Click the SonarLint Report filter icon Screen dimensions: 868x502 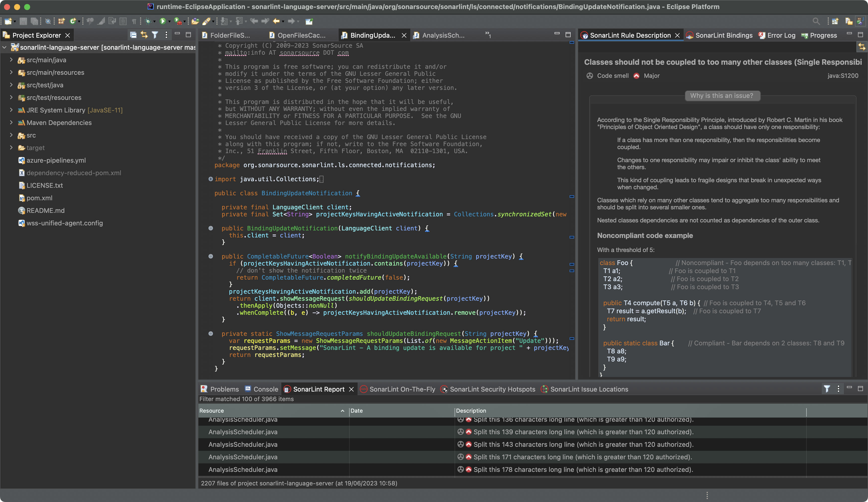coord(827,389)
